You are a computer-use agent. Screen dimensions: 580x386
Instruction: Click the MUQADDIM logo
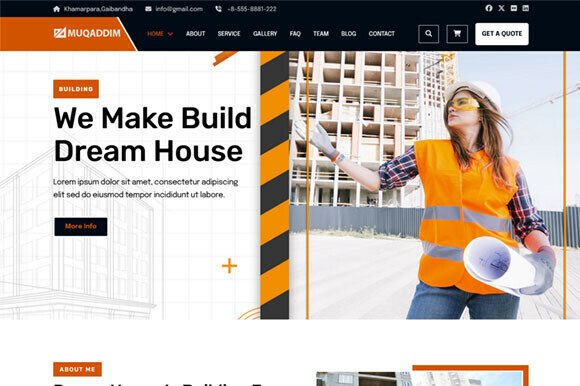point(87,33)
